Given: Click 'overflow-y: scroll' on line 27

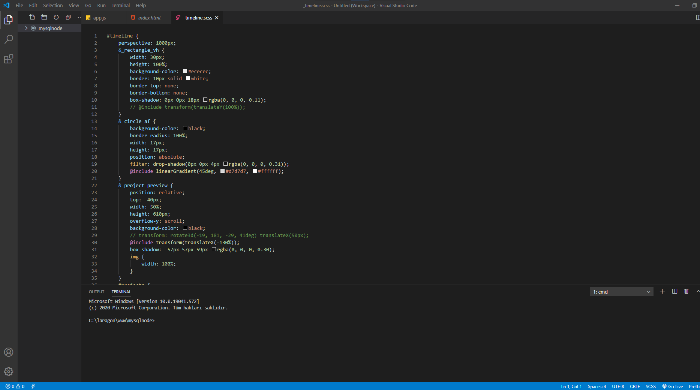Looking at the screenshot, I should click(157, 221).
